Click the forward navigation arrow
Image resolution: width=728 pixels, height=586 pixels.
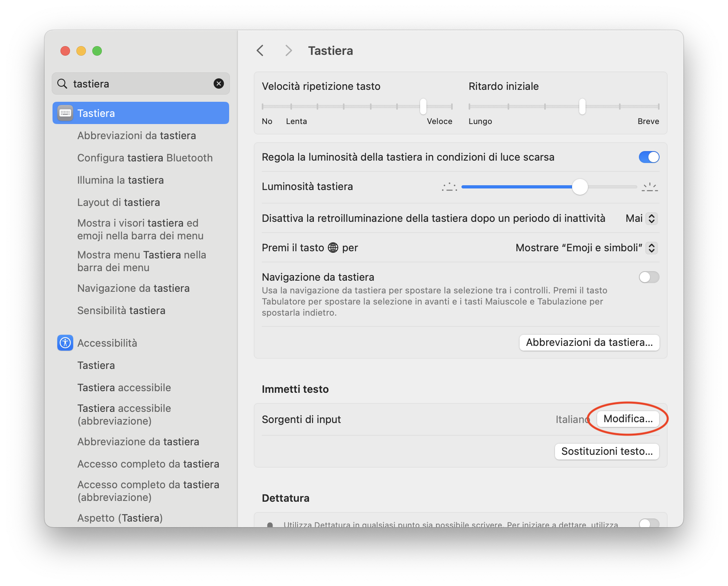pos(288,50)
